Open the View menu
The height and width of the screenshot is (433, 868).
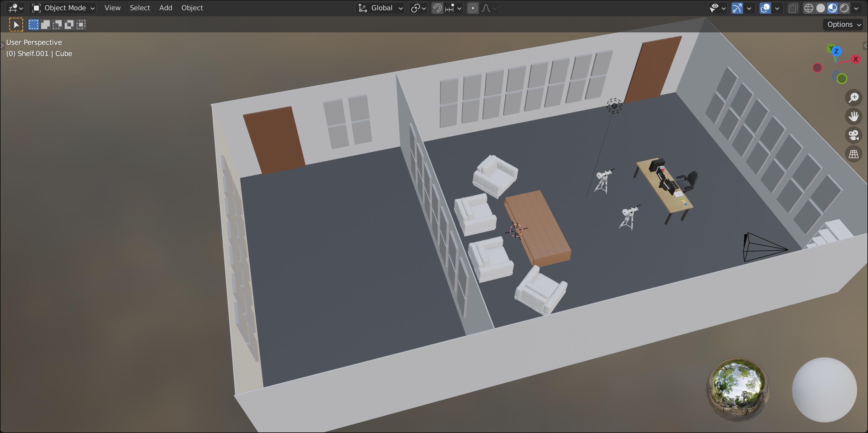click(x=112, y=8)
